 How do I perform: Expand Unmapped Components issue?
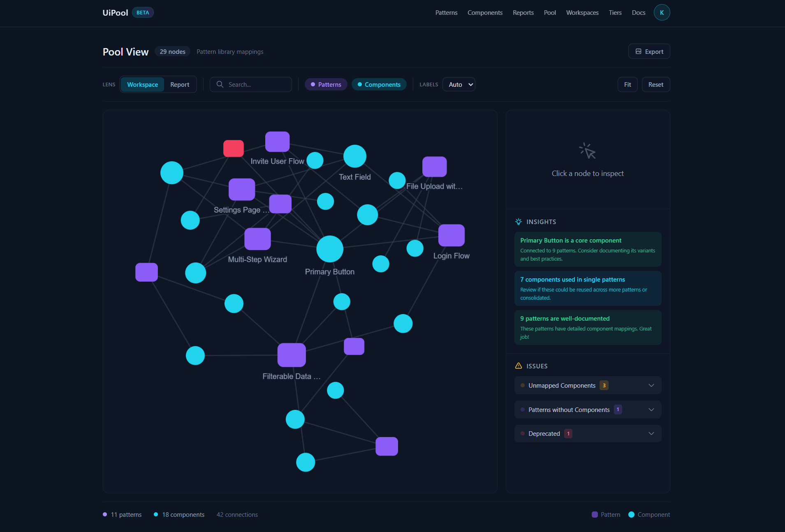[x=588, y=385]
